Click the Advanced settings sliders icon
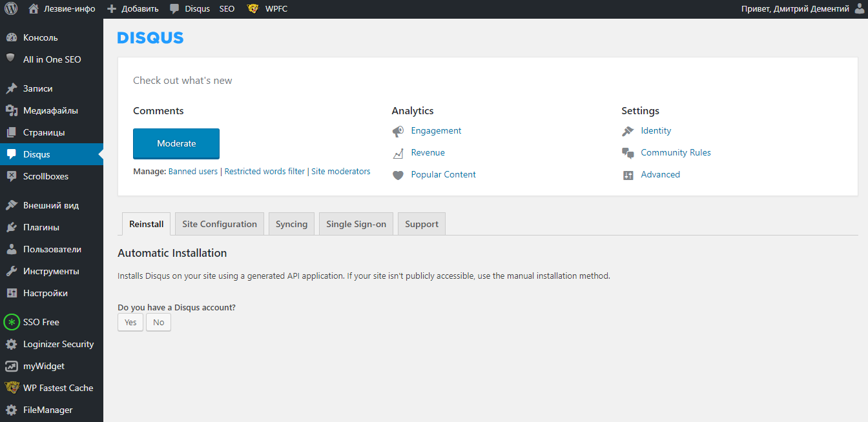The height and width of the screenshot is (422, 868). pos(628,175)
